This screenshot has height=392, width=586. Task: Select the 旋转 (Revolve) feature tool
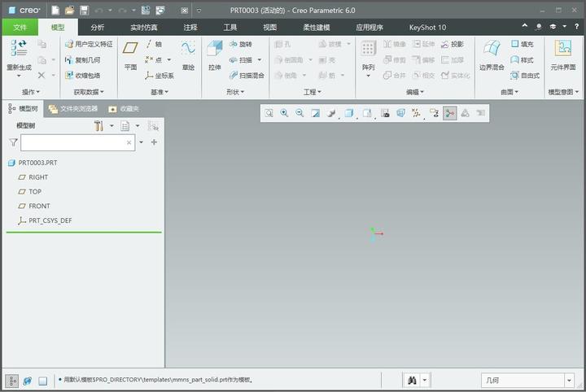tap(240, 44)
